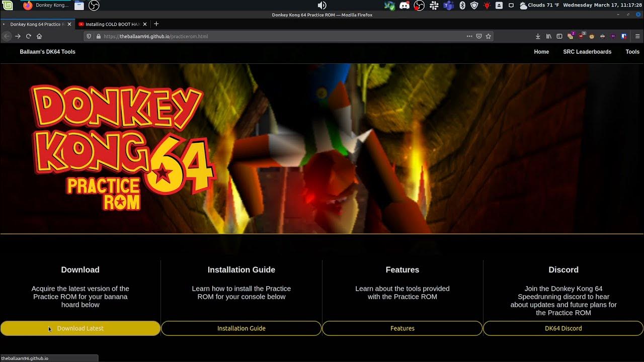The image size is (644, 362).
Task: Open the Firefox library icon
Action: 549,36
